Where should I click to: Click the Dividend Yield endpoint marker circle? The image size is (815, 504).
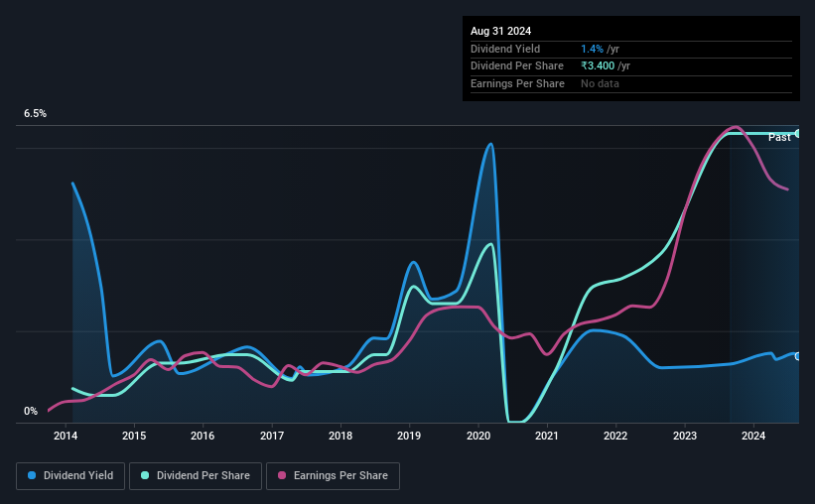coord(798,356)
